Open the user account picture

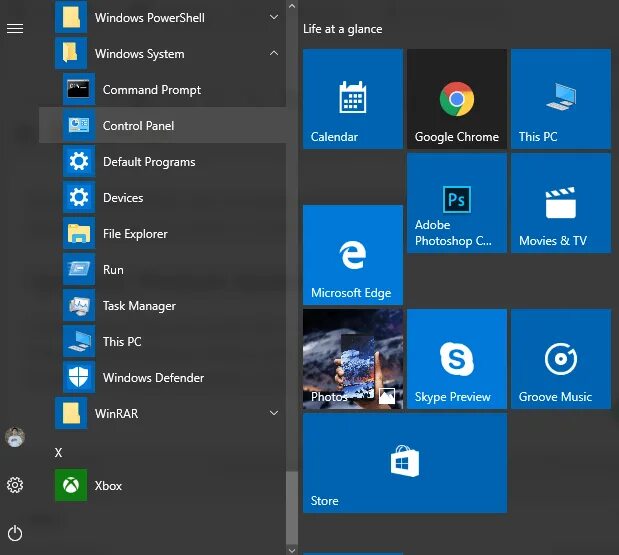click(x=15, y=437)
